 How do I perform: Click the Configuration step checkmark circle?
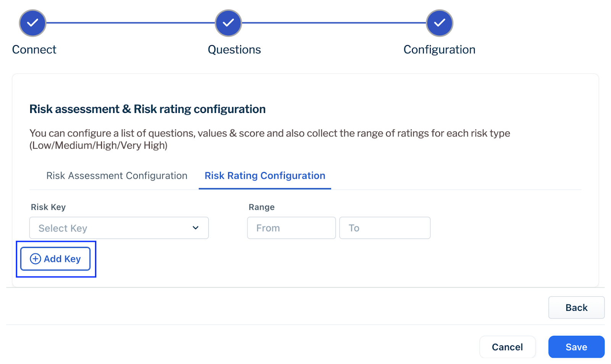pyautogui.click(x=440, y=23)
